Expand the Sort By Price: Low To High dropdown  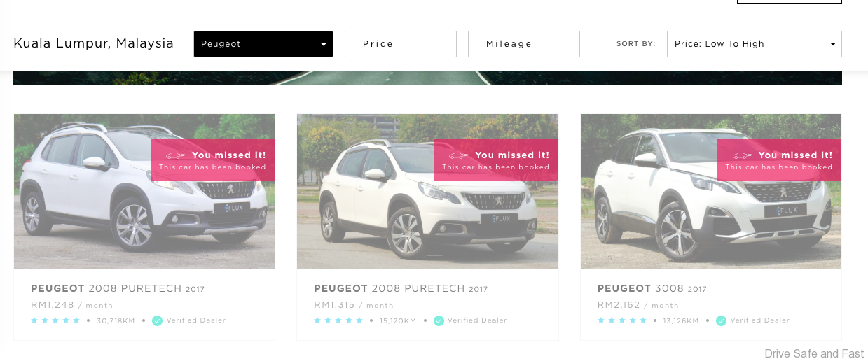tap(755, 44)
